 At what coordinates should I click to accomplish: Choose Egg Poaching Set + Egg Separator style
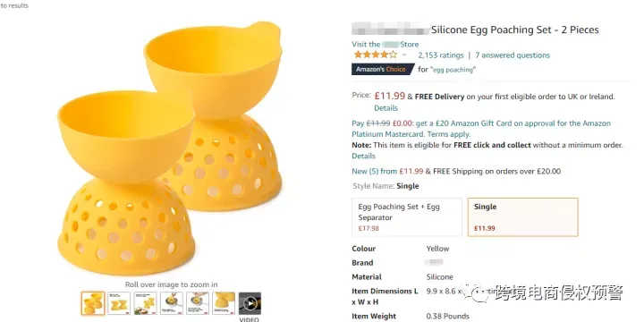(x=407, y=217)
